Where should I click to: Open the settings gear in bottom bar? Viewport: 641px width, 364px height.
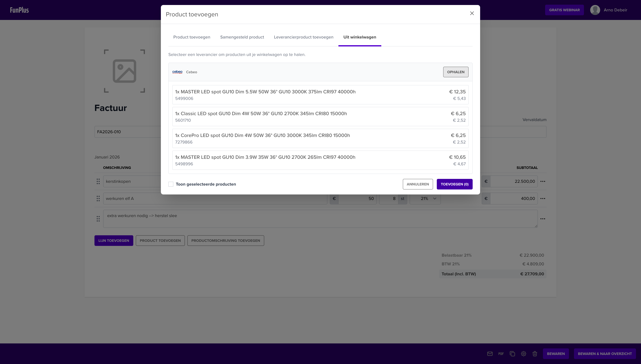click(523, 354)
